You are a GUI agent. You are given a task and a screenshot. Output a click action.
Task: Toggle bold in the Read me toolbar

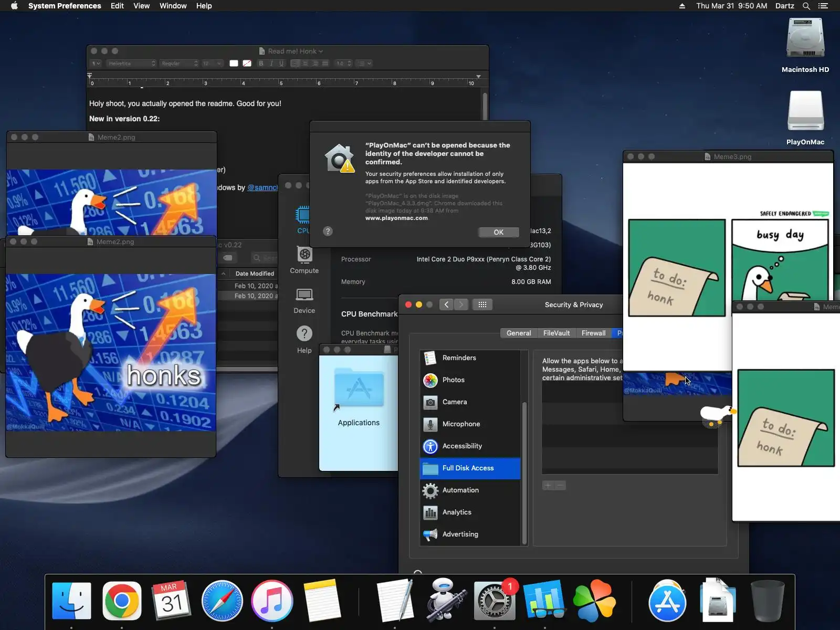[261, 64]
